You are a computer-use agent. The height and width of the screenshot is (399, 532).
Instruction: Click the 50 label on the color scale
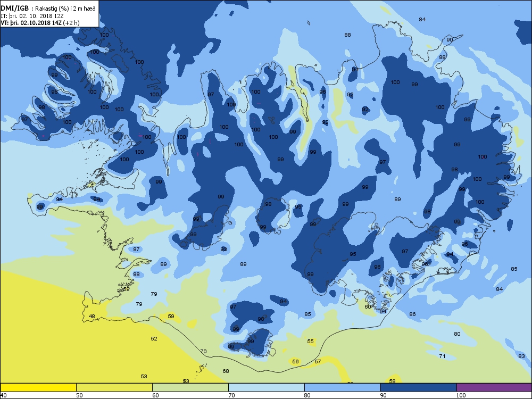click(79, 395)
